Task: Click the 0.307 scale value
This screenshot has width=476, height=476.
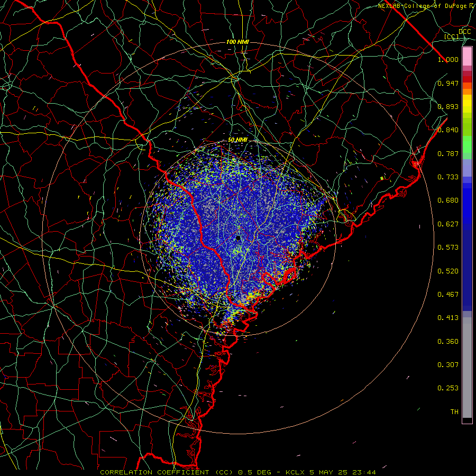Action: click(448, 365)
